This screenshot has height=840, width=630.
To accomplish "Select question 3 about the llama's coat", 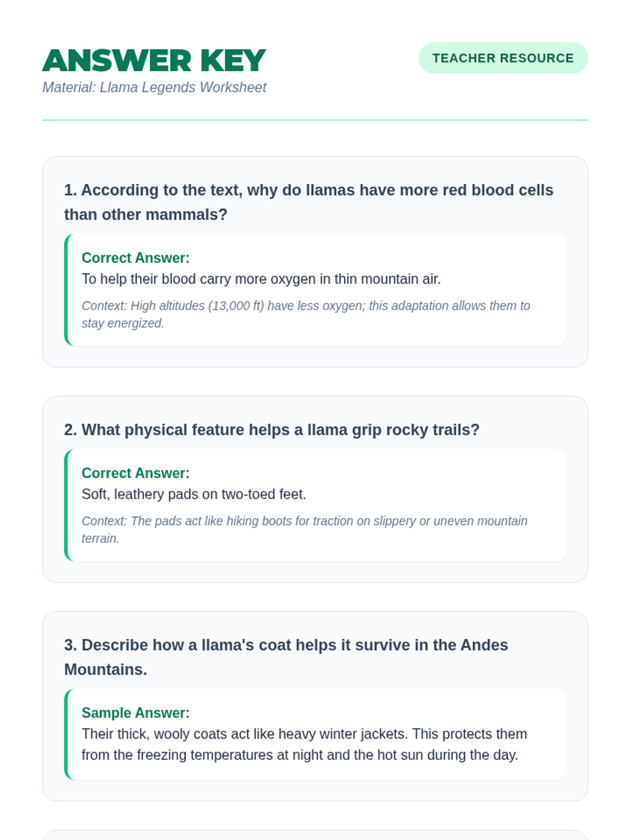I will pos(286,657).
